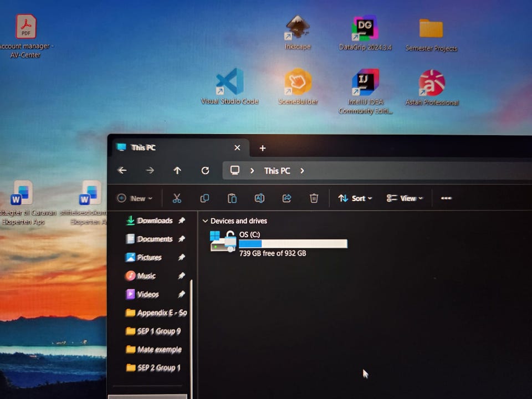This screenshot has width=532, height=399.
Task: Open the View dropdown menu
Action: [405, 198]
